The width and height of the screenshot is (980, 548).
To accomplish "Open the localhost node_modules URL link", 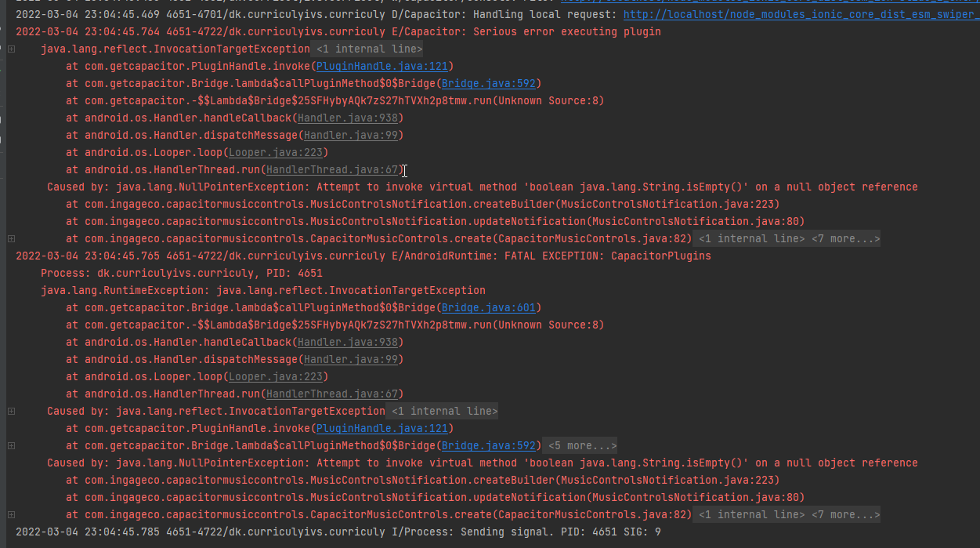I will (x=801, y=14).
